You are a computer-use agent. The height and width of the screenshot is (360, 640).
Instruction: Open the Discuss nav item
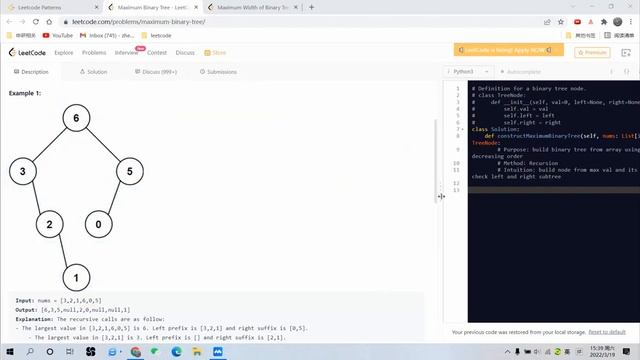pyautogui.click(x=185, y=53)
